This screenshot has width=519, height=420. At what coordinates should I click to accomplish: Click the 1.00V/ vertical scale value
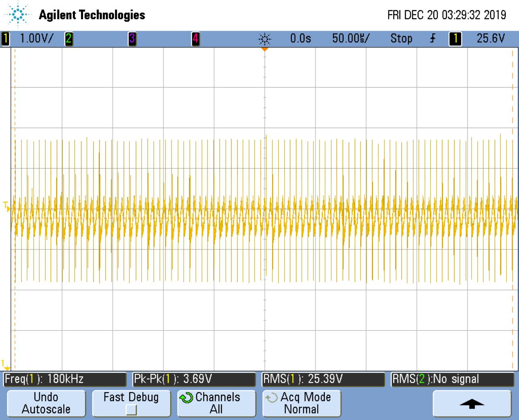(37, 39)
